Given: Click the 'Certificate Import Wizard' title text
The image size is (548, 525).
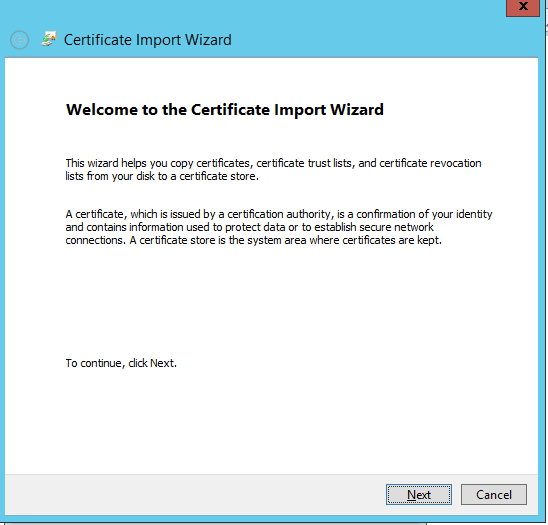Looking at the screenshot, I should 147,40.
